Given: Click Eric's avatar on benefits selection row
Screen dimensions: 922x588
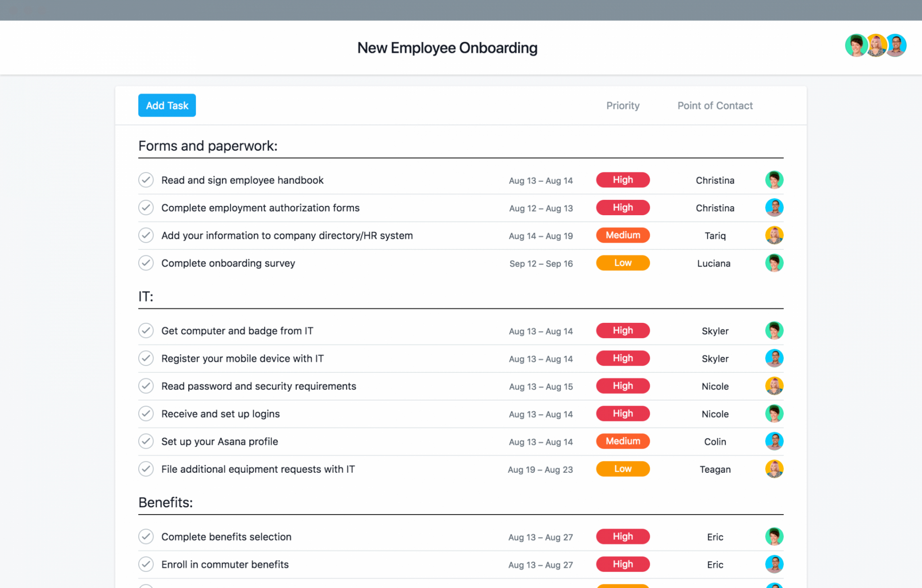Looking at the screenshot, I should (x=774, y=537).
